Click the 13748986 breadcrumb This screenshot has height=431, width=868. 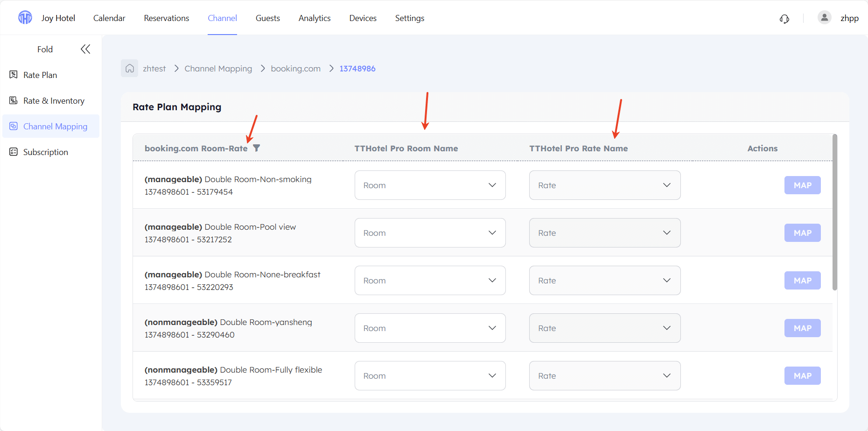point(357,69)
